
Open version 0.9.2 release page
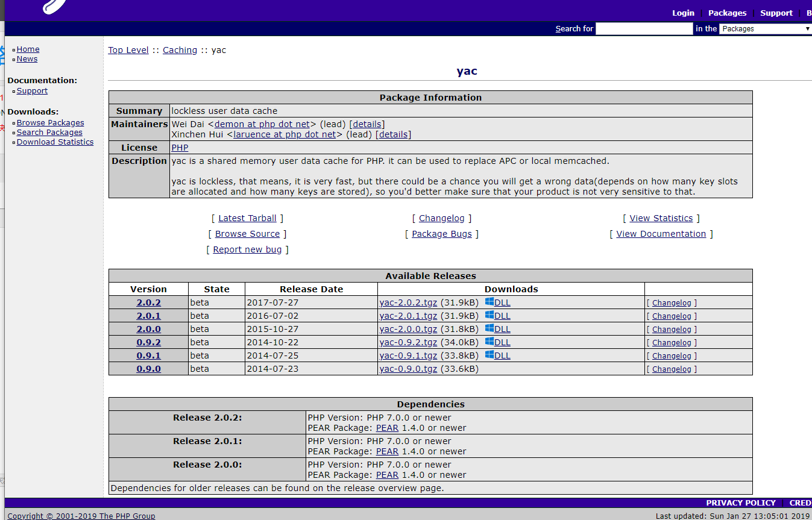pos(149,342)
